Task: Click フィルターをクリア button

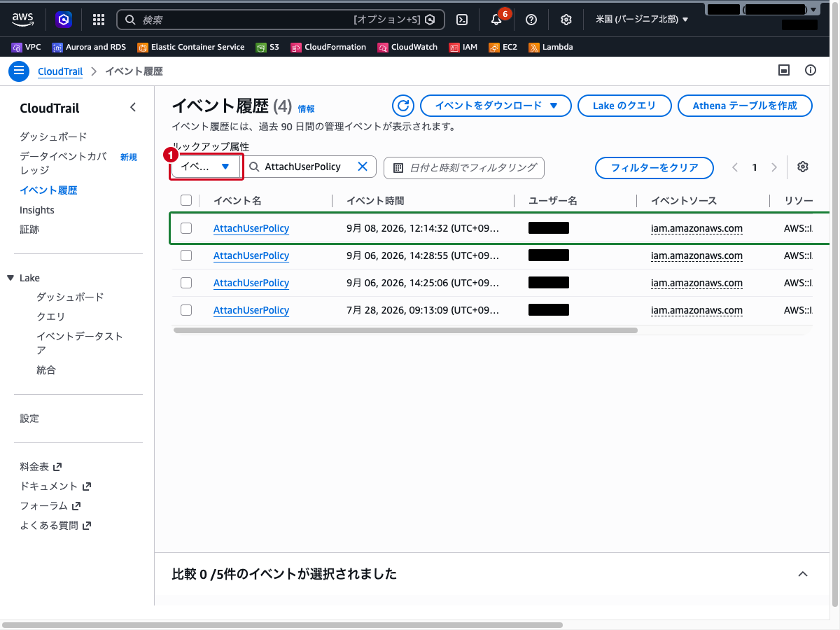Action: tap(654, 168)
